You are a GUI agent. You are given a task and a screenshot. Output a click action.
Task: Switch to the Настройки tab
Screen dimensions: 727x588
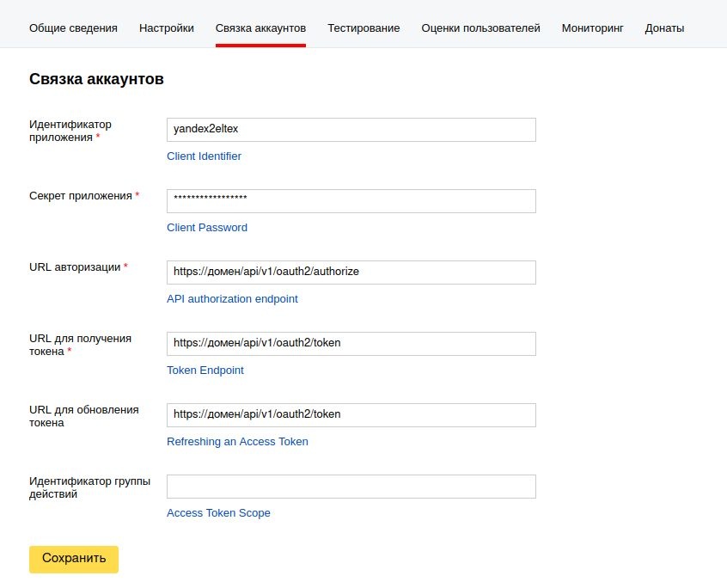coord(167,28)
